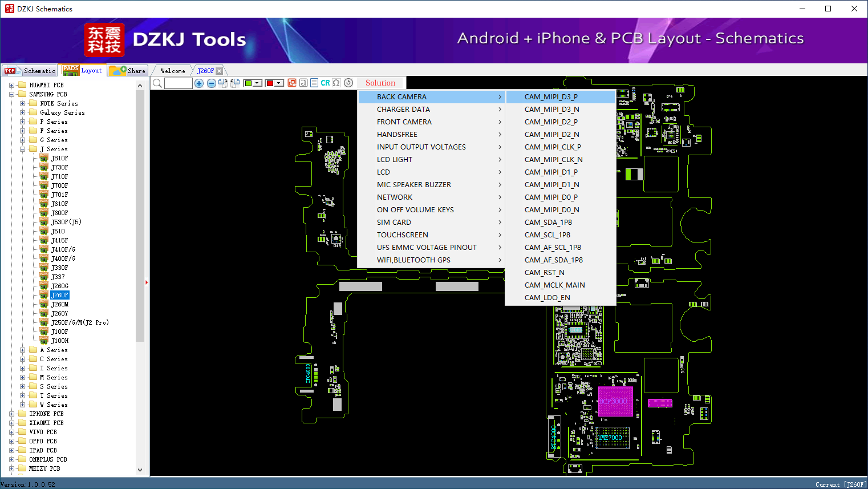Image resolution: width=868 pixels, height=489 pixels.
Task: Click the PADS icon beside J700F
Action: (x=44, y=185)
